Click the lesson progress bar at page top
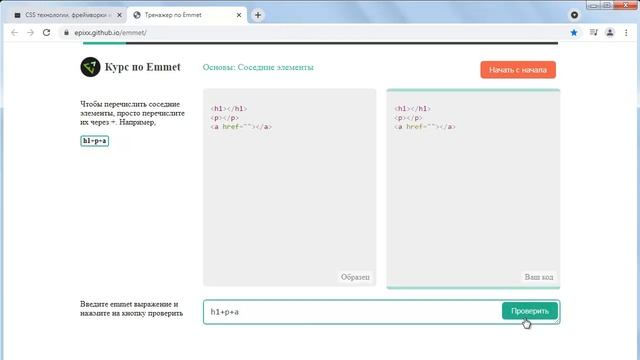 [x=320, y=43]
